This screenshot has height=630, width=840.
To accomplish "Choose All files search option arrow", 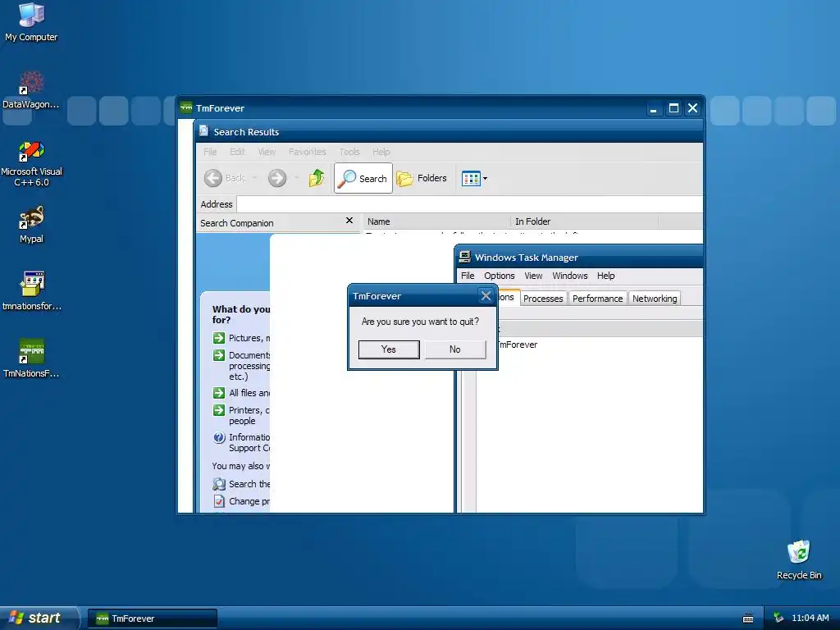I will 218,393.
